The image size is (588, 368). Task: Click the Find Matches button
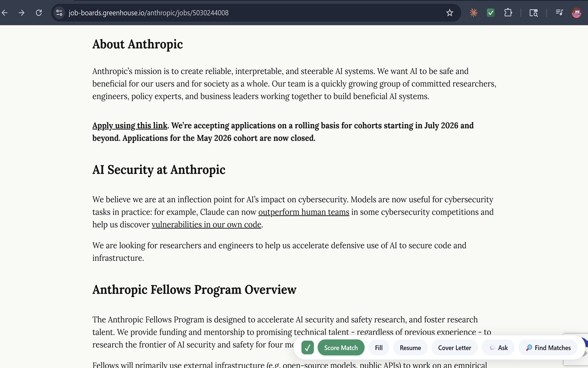[x=548, y=348]
